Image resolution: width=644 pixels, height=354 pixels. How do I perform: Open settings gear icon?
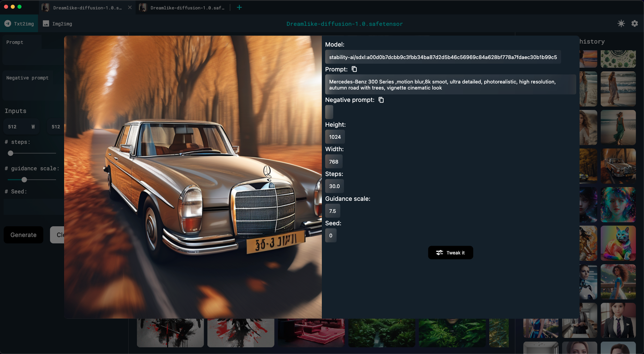[635, 23]
